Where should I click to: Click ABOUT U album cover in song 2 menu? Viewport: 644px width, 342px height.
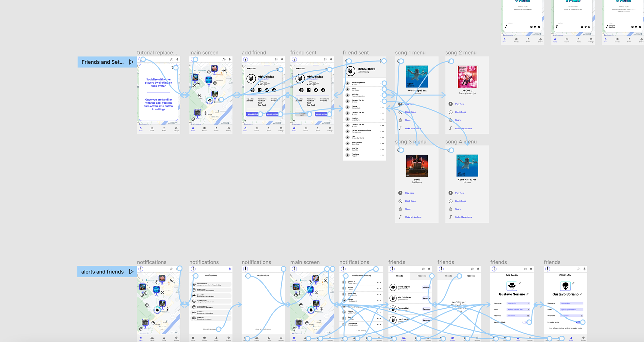tap(467, 77)
